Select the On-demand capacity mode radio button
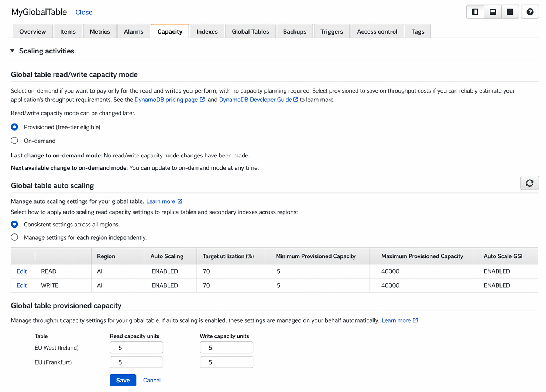Screen dimensions: 546x392 [x=14, y=140]
